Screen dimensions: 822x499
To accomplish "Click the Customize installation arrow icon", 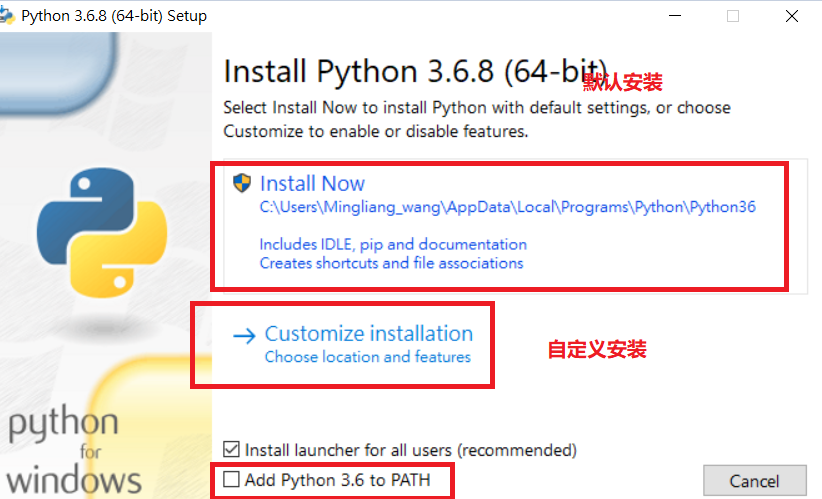I will (x=244, y=335).
